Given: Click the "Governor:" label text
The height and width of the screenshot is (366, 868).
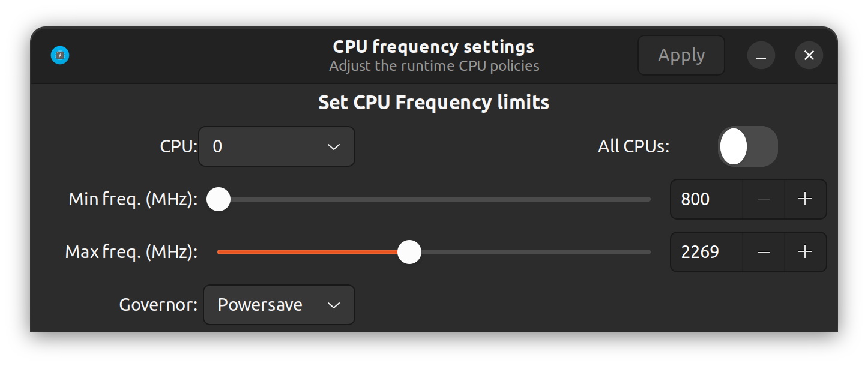Looking at the screenshot, I should (158, 305).
